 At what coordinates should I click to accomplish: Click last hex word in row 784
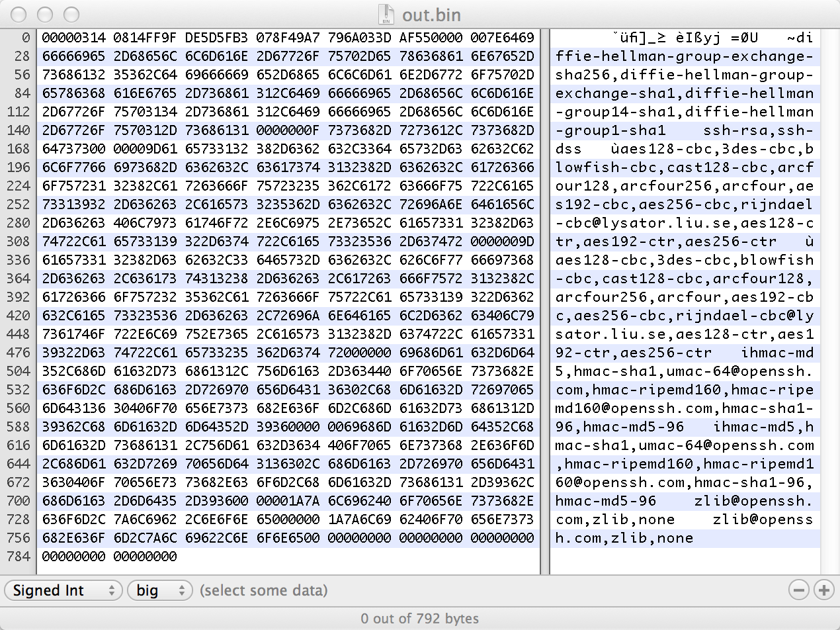145,557
